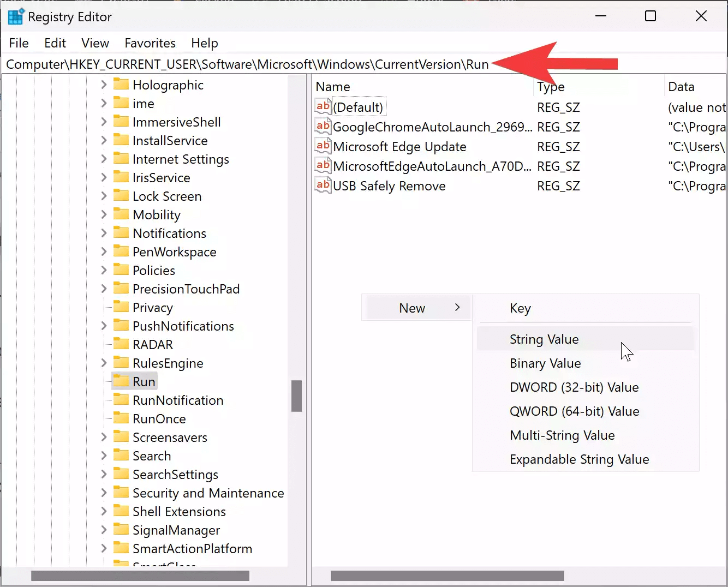Click the (Default) value string icon
728x587 pixels.
(323, 107)
